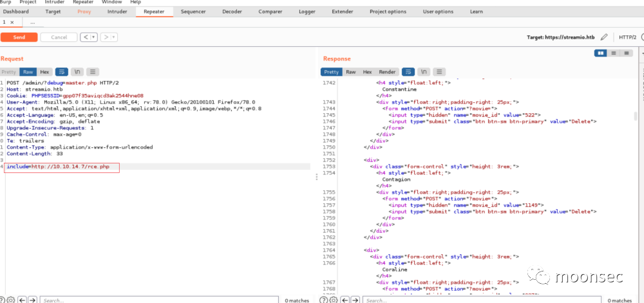This screenshot has height=303, width=644.
Task: Open the next-history dropdown arrow
Action: [115, 37]
